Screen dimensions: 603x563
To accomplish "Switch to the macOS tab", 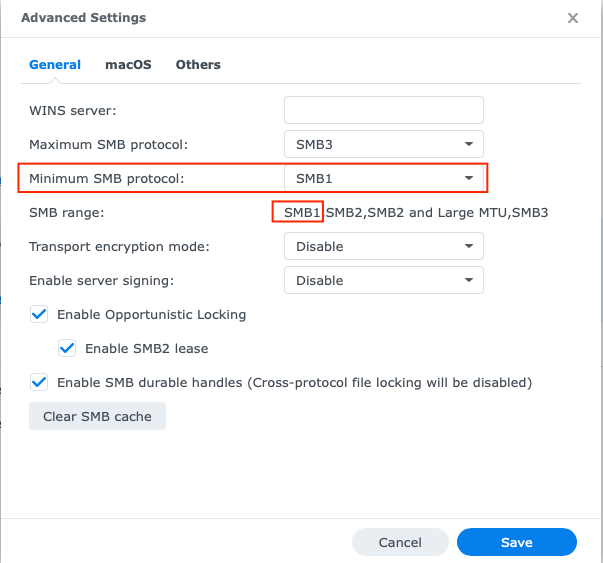I will click(x=128, y=65).
